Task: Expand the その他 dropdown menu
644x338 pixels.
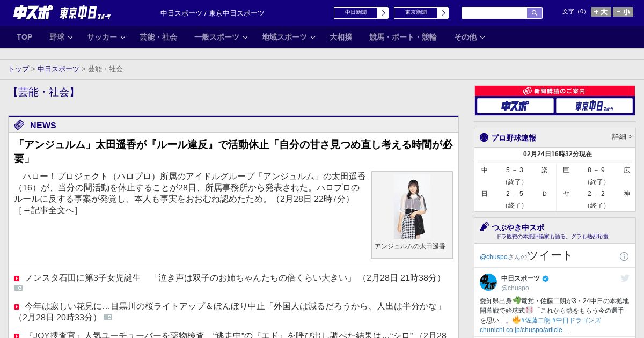Action: (470, 37)
